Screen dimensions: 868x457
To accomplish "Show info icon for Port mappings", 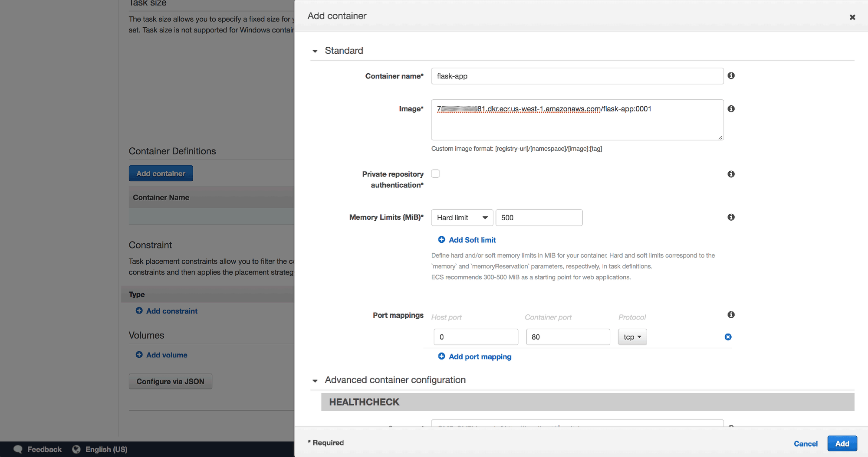I will (731, 315).
